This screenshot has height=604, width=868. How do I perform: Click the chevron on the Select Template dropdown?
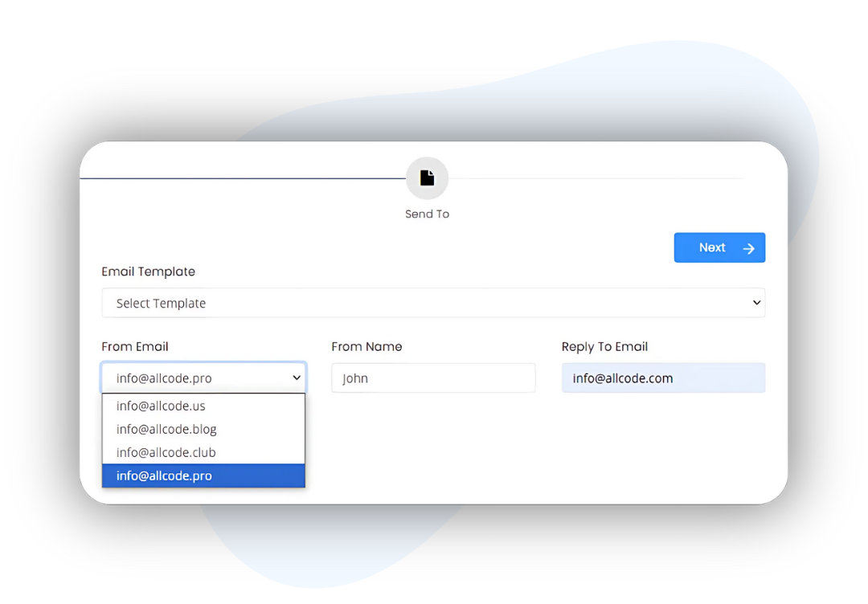click(x=755, y=303)
